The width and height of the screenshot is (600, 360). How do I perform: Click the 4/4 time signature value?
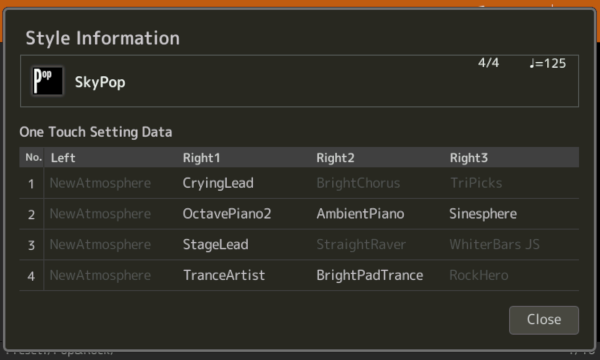488,63
